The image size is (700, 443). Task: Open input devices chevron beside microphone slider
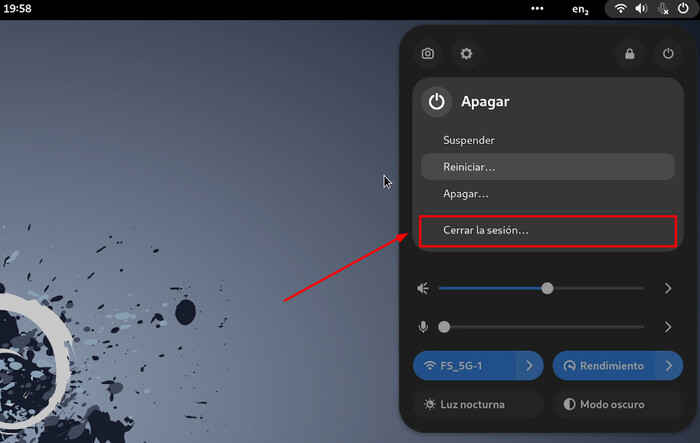[668, 327]
